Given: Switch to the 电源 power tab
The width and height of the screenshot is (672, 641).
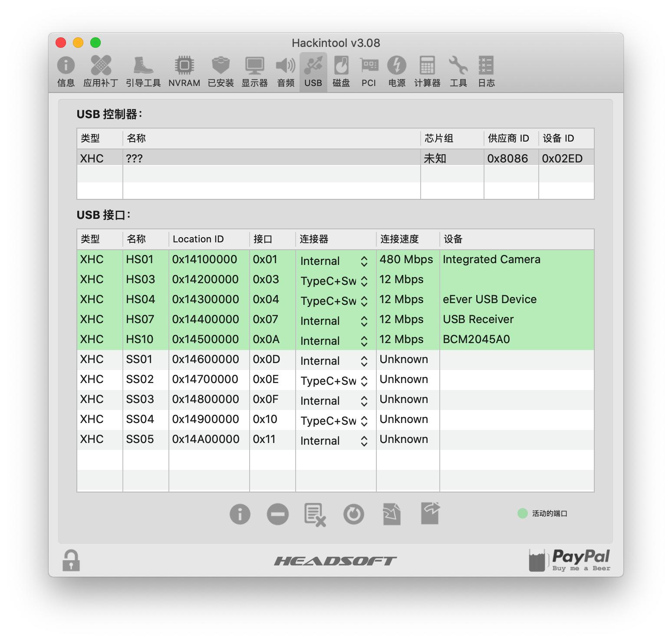Looking at the screenshot, I should [x=396, y=72].
